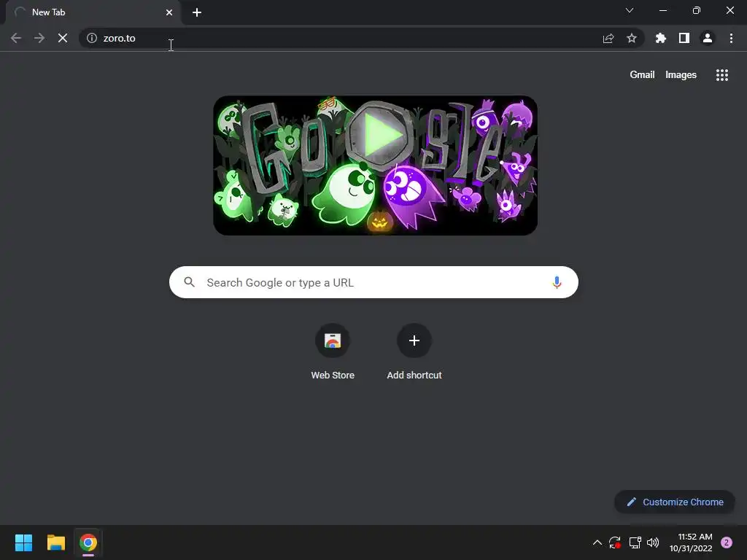
Task: Restore down the Chrome window
Action: [x=697, y=10]
